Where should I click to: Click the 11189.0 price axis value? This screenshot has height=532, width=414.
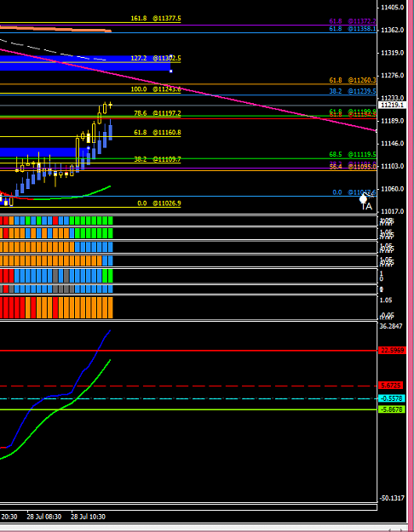(392, 121)
